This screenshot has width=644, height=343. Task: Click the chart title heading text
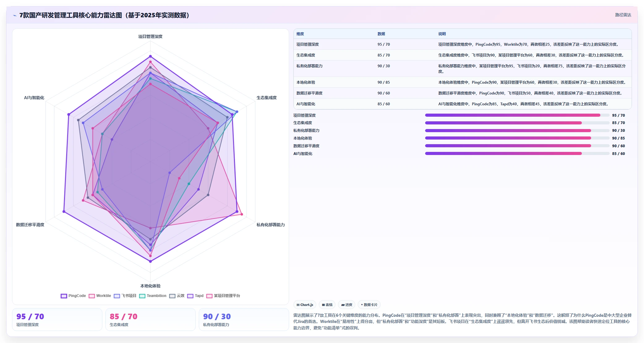coord(104,15)
